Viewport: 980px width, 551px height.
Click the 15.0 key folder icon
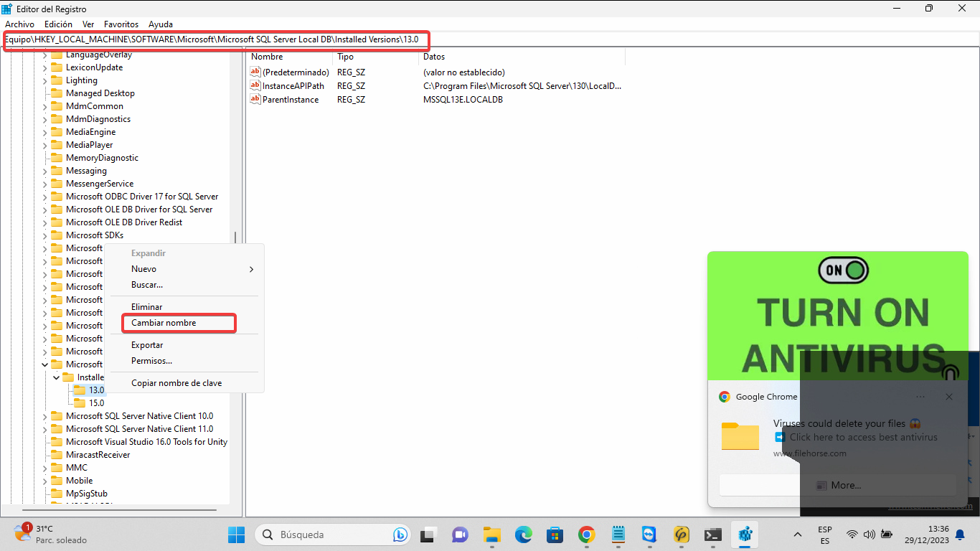[x=80, y=403]
